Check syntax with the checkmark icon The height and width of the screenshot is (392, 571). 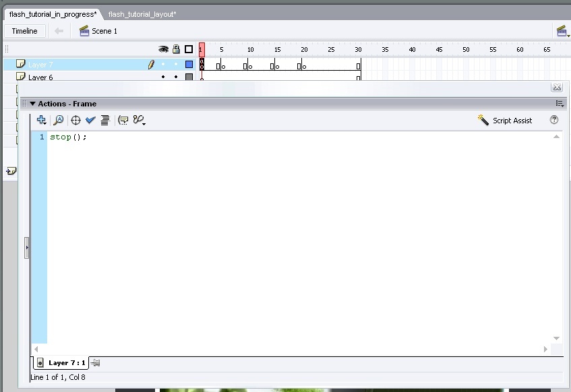[x=90, y=120]
